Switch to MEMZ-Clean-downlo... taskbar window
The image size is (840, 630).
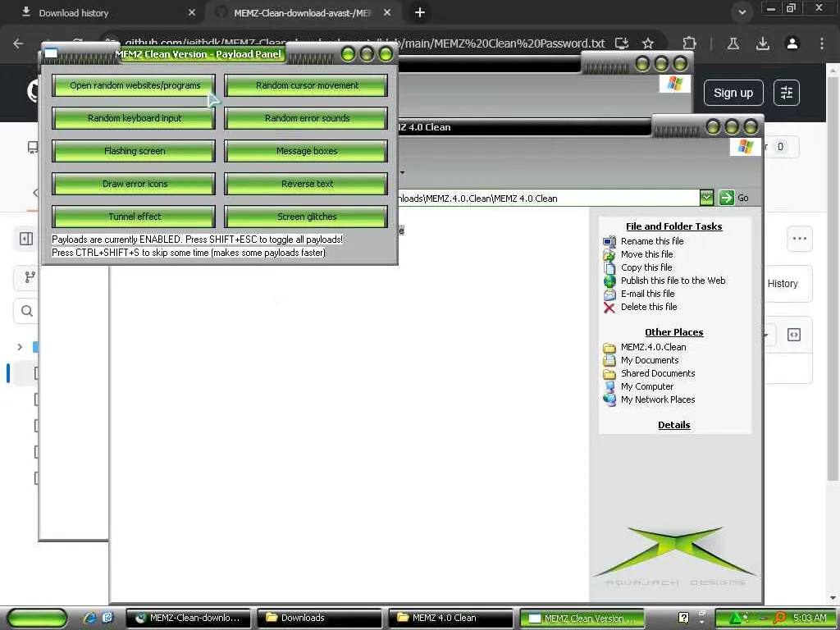pos(188,618)
